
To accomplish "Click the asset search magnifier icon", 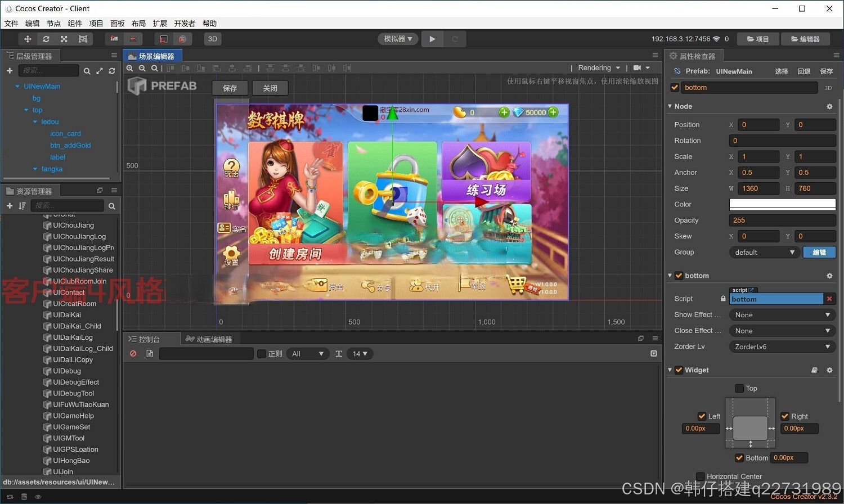I will click(x=111, y=206).
